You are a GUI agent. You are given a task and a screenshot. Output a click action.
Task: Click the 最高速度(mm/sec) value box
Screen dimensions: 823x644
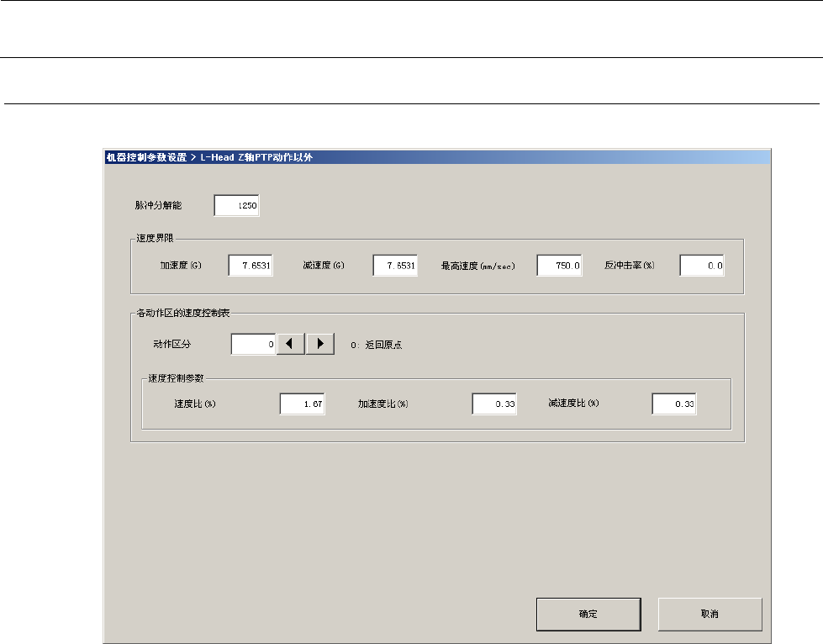click(559, 266)
